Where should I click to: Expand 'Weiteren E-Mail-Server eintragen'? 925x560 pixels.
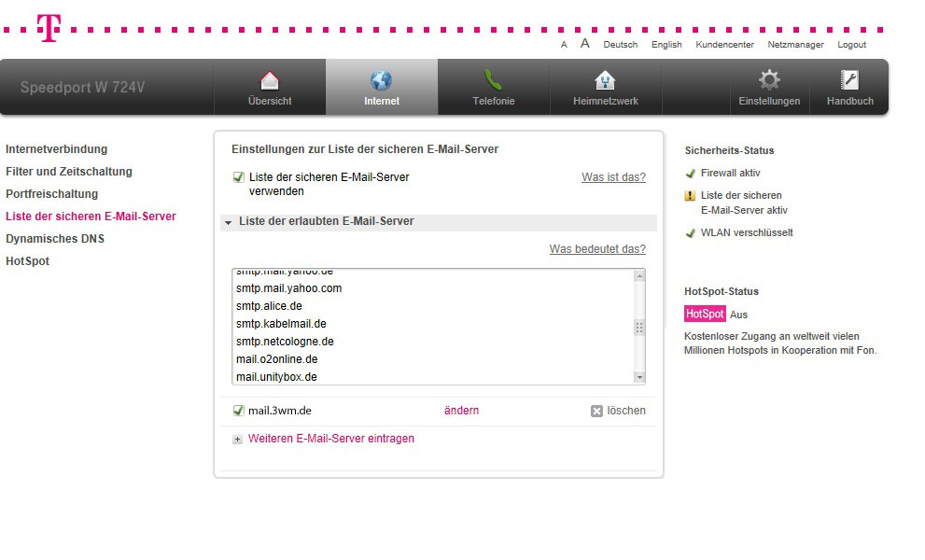331,439
